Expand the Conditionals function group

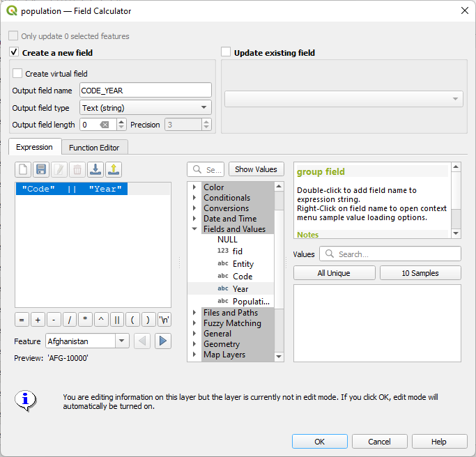[194, 198]
